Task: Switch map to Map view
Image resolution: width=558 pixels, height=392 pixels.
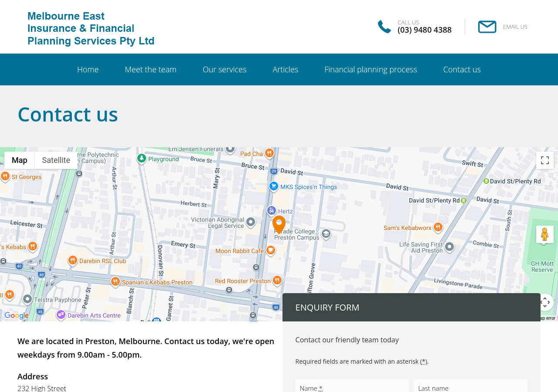Action: 20,160
